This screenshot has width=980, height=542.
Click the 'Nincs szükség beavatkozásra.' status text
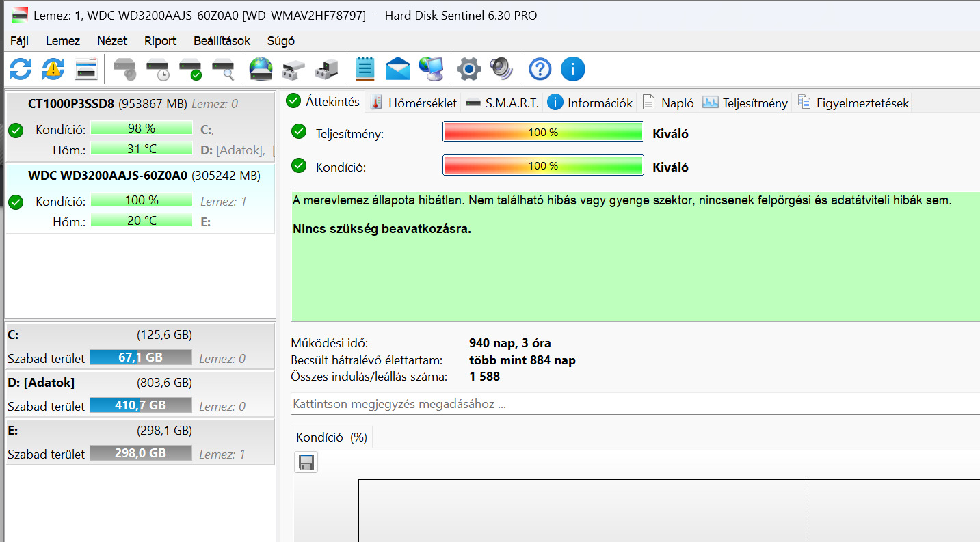(382, 229)
